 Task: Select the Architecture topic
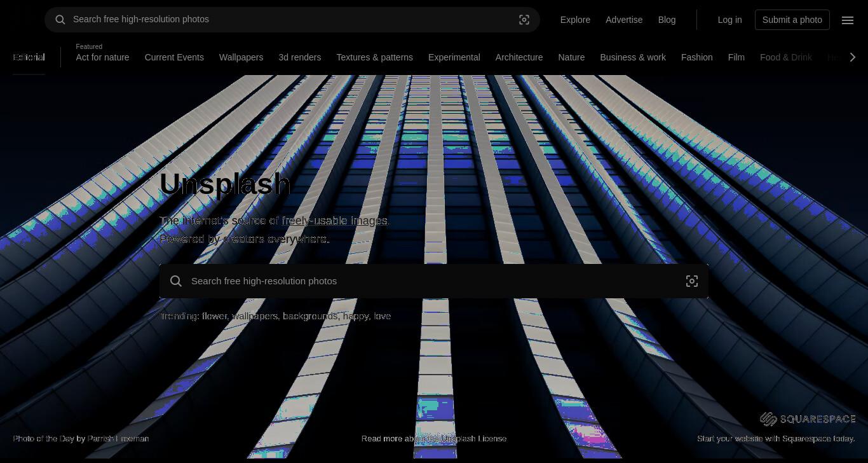[x=519, y=57]
